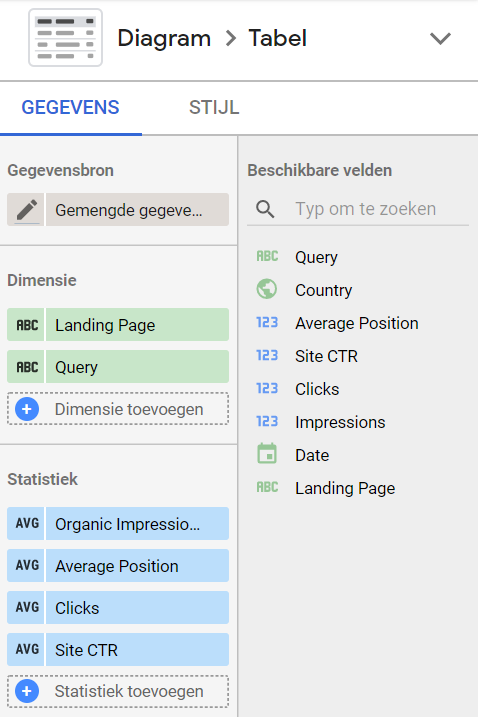Viewport: 478px width, 717px height.
Task: Open the AVG aggregation for Average Position statistic
Action: pyautogui.click(x=26, y=566)
